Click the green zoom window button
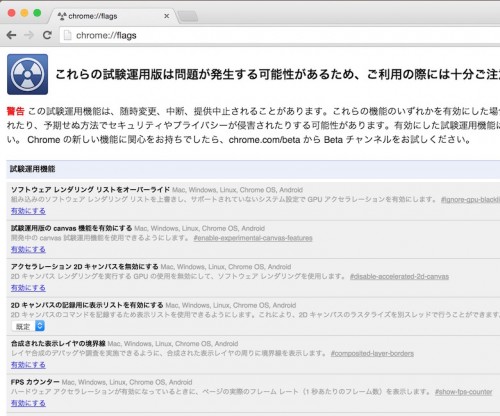 click(x=37, y=13)
